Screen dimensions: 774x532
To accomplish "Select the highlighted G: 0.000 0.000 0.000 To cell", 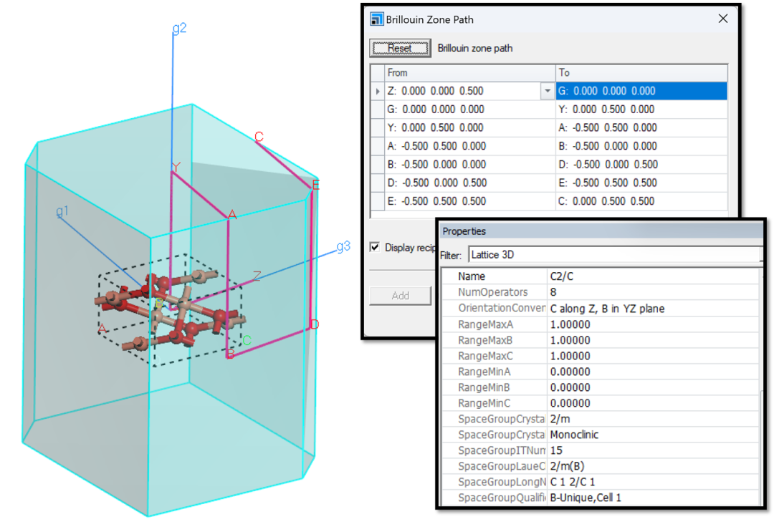I will tap(641, 91).
